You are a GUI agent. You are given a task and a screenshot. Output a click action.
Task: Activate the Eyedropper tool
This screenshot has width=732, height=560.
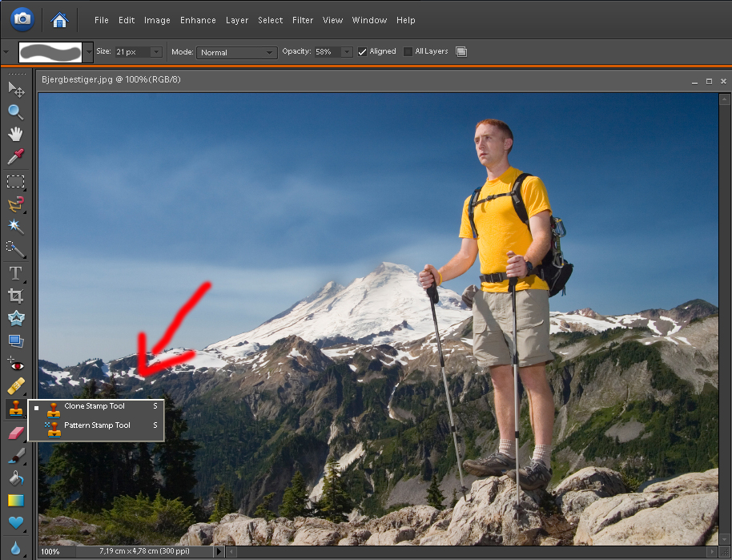click(x=16, y=156)
